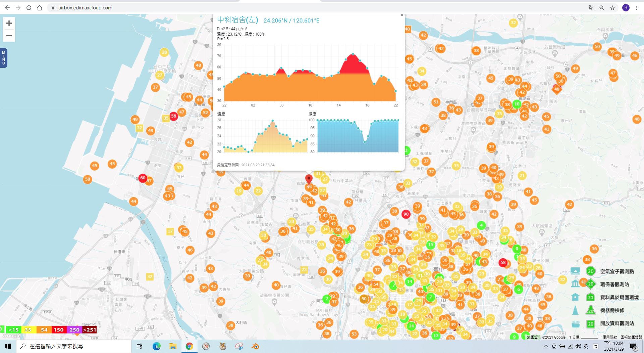Click the 250 purple legend swatch

pos(74,330)
